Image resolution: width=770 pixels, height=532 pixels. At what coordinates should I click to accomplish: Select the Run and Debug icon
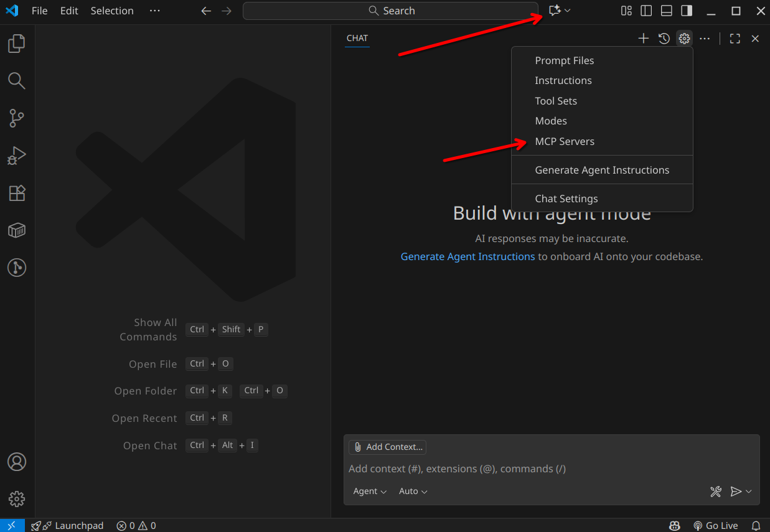(16, 156)
